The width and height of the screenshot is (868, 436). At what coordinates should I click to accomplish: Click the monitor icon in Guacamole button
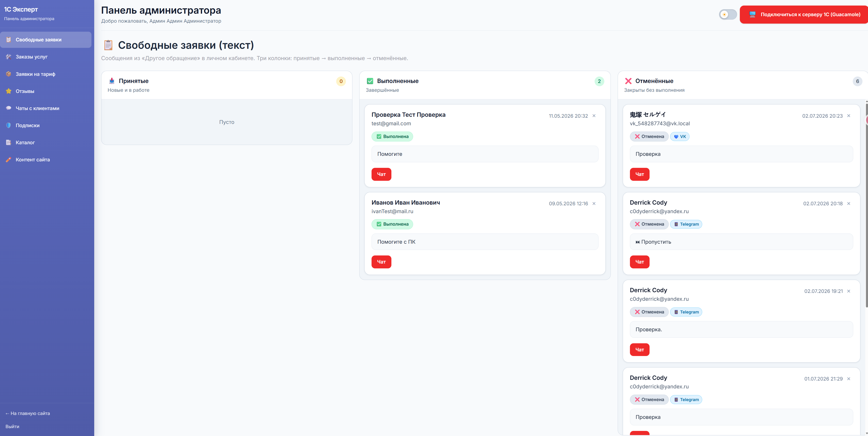(x=752, y=15)
